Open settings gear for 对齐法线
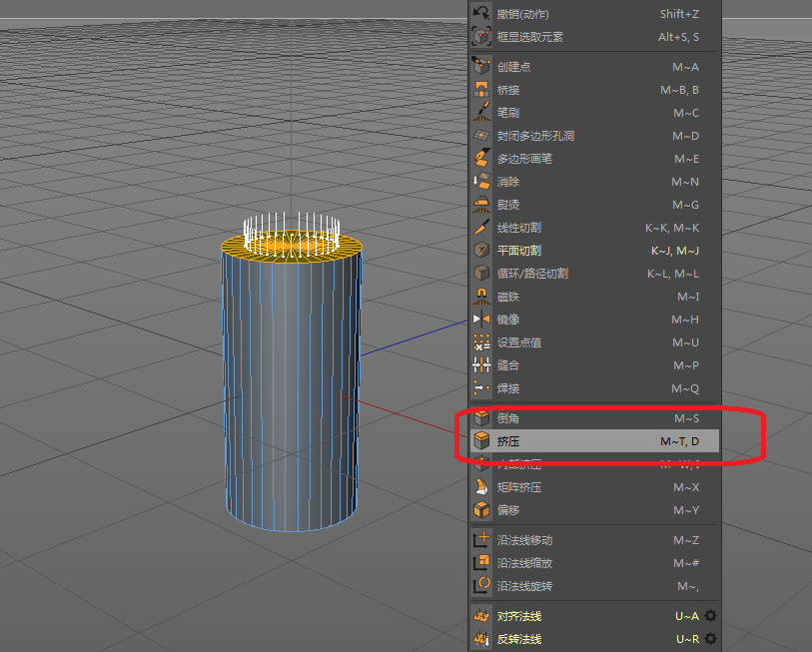This screenshot has height=652, width=812. pyautogui.click(x=711, y=616)
